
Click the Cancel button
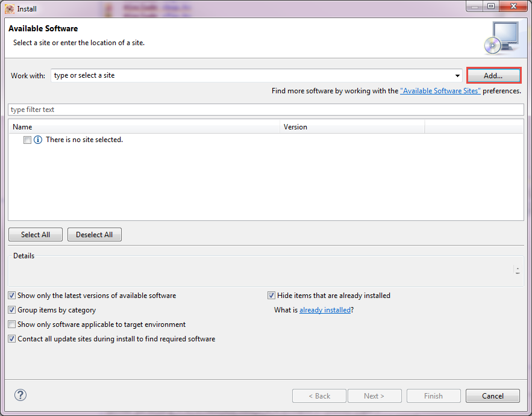493,396
